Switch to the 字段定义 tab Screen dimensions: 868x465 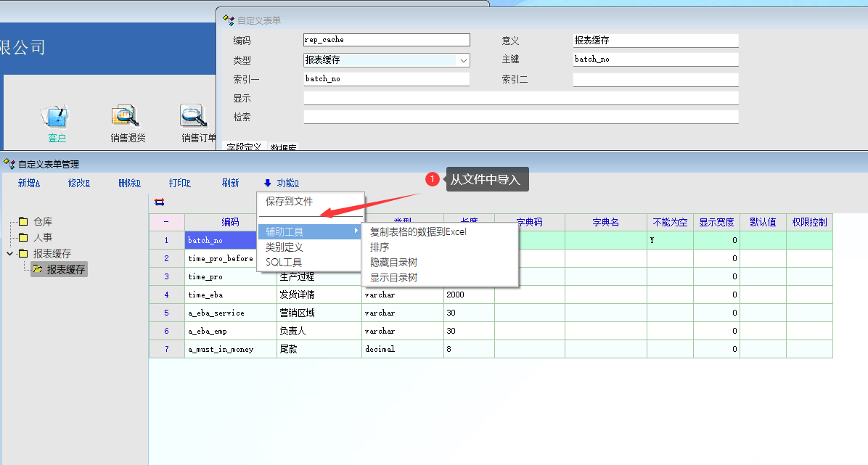pos(243,147)
